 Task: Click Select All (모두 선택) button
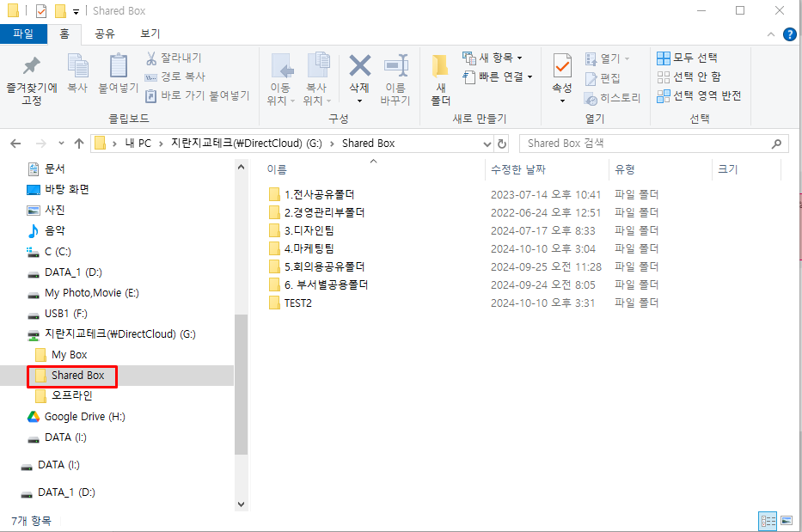[x=687, y=58]
